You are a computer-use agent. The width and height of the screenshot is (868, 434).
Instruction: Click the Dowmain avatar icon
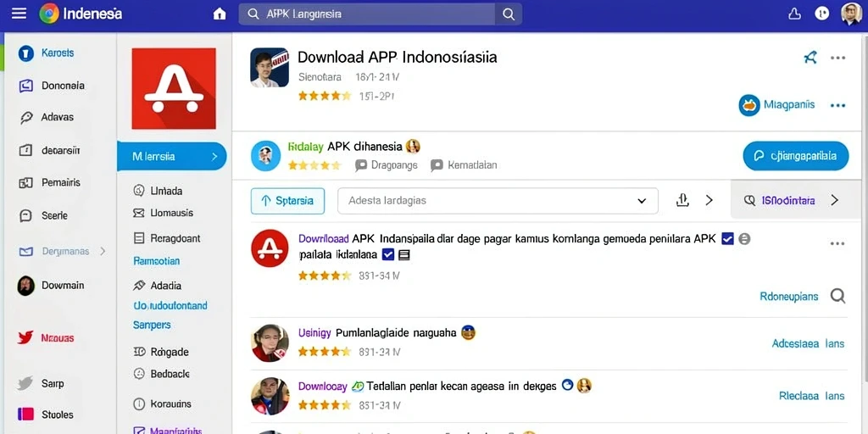coord(26,286)
